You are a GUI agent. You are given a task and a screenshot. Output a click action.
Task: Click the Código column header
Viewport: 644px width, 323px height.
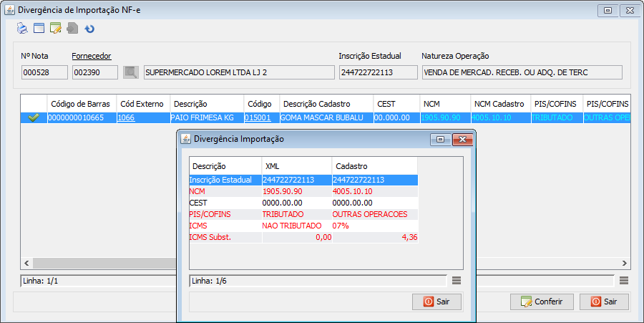tap(262, 104)
